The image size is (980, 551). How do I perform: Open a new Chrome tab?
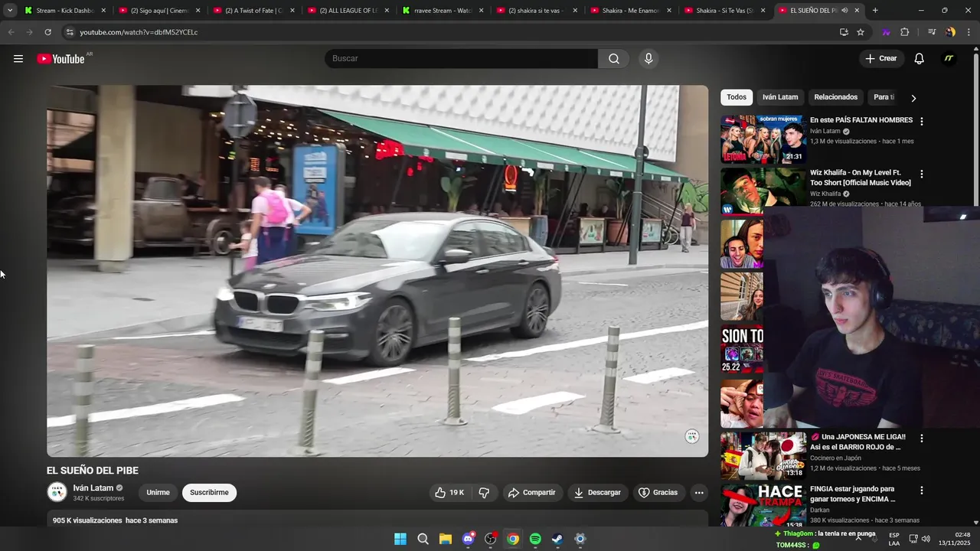click(x=875, y=11)
